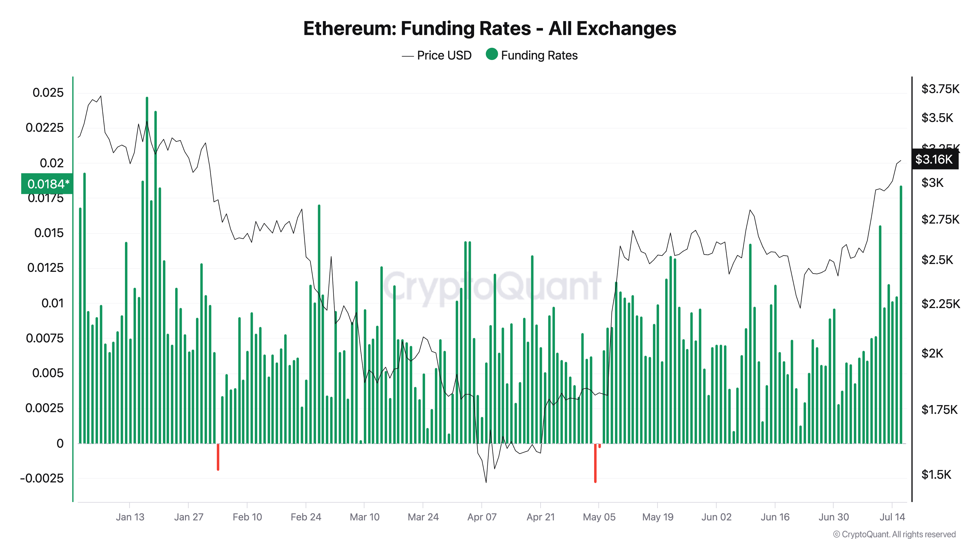
Task: Click the $3.75K price axis label
Action: (x=940, y=89)
